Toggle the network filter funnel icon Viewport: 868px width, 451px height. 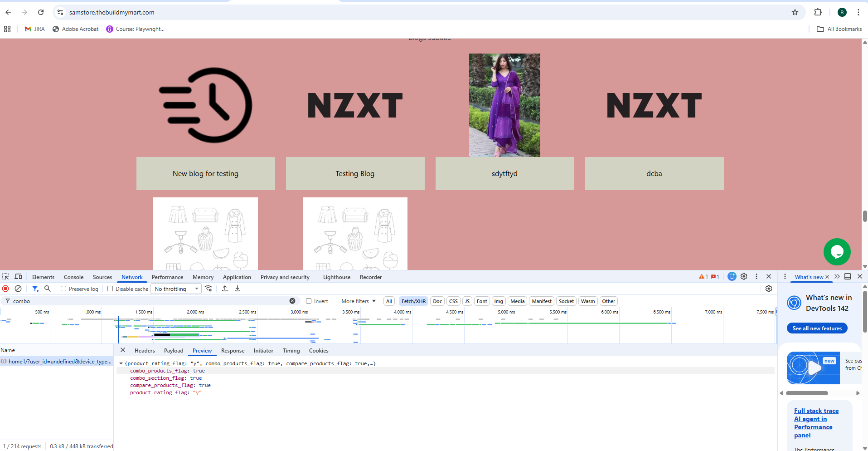click(x=35, y=289)
